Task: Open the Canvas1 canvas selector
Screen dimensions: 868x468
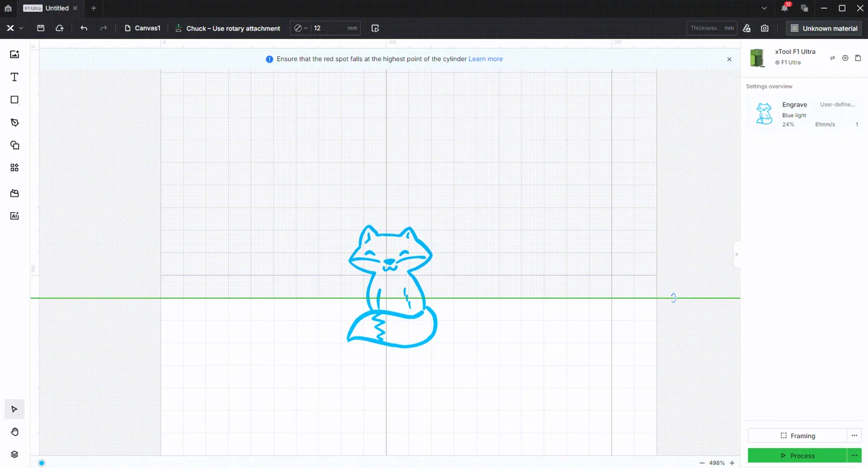Action: point(143,28)
